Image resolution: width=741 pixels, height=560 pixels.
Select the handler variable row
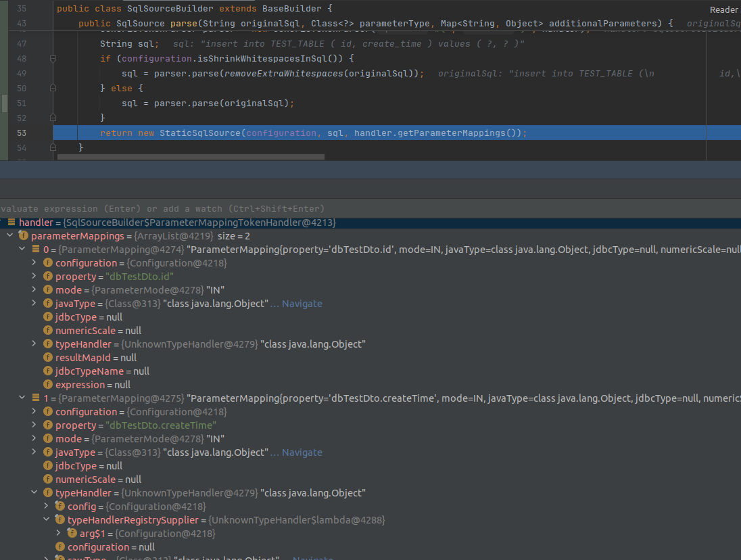tap(370, 223)
